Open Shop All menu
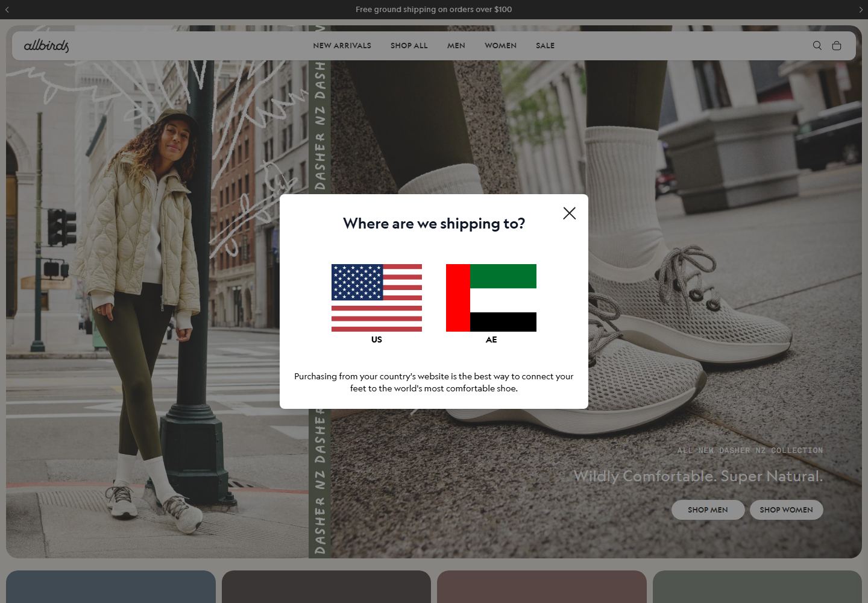Screen dimensions: 868x603 pos(409,45)
